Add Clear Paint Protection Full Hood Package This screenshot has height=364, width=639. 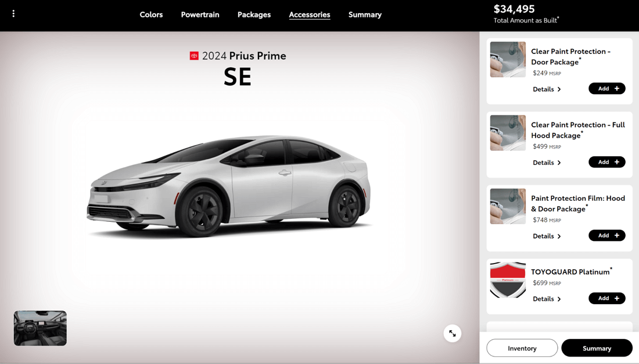click(607, 162)
